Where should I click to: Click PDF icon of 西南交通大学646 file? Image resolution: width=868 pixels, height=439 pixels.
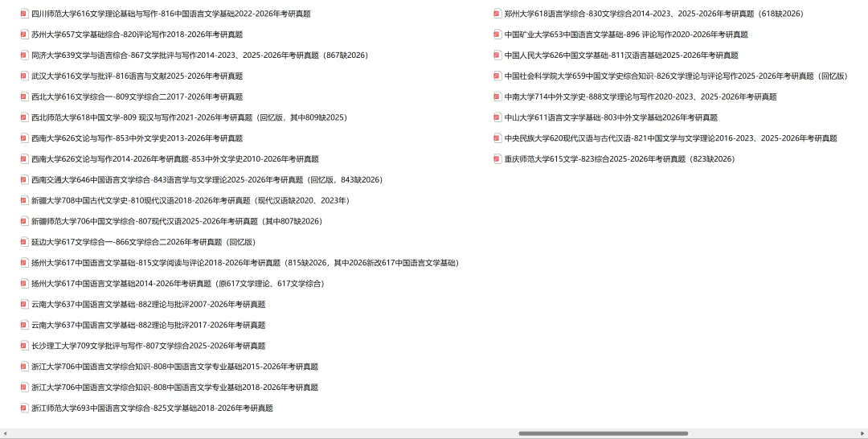coord(24,179)
